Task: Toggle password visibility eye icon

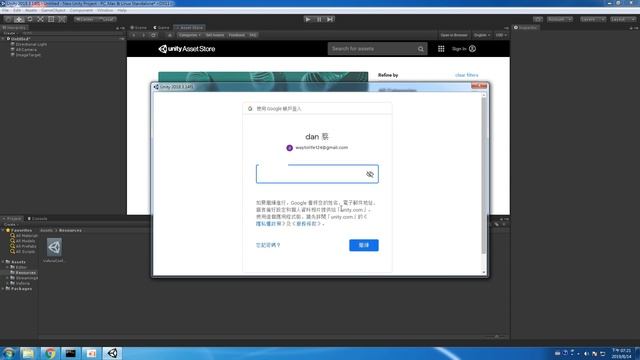Action: 370,174
